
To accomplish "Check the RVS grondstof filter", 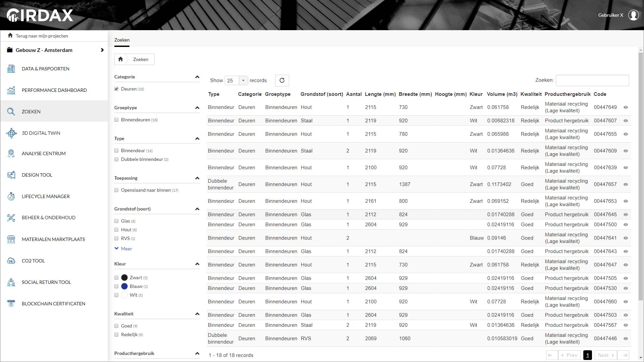I will point(116,238).
